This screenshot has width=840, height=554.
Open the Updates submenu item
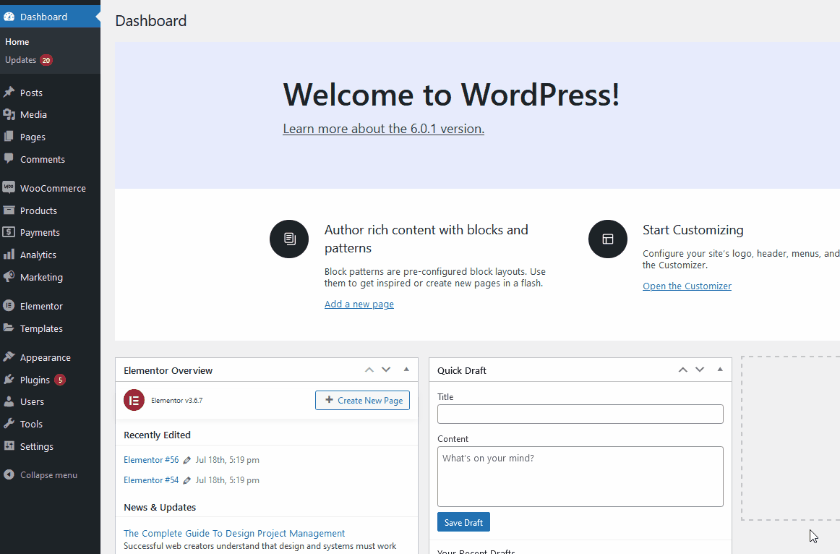tap(20, 60)
